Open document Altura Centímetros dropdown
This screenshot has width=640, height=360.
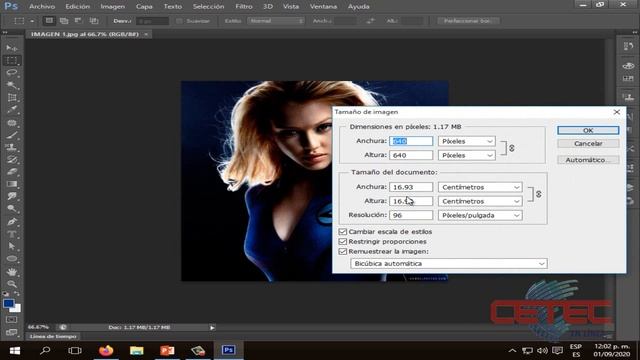480,201
